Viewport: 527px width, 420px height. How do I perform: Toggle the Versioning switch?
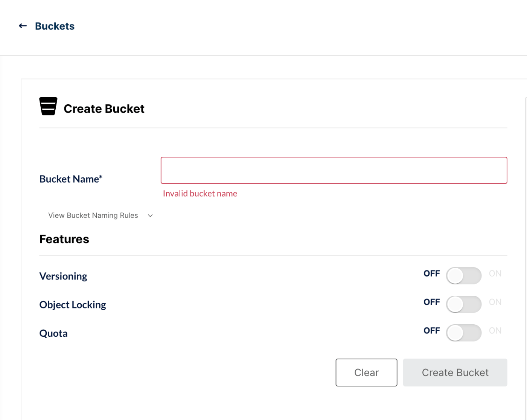click(x=464, y=276)
